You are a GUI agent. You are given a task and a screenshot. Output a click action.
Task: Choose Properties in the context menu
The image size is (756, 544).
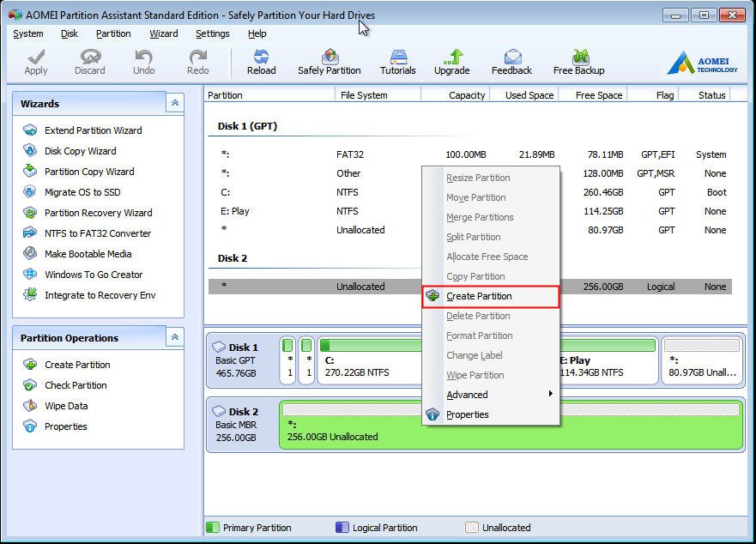click(491, 414)
